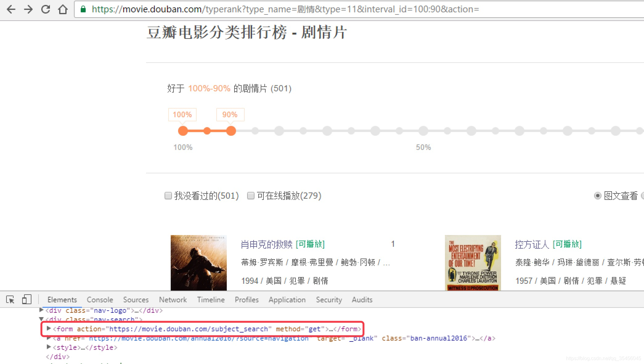The width and height of the screenshot is (644, 364).
Task: Click the Console tab in DevTools
Action: point(100,300)
